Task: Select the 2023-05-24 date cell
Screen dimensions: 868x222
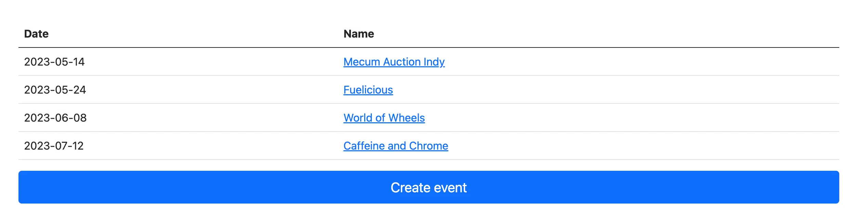Action: click(55, 90)
